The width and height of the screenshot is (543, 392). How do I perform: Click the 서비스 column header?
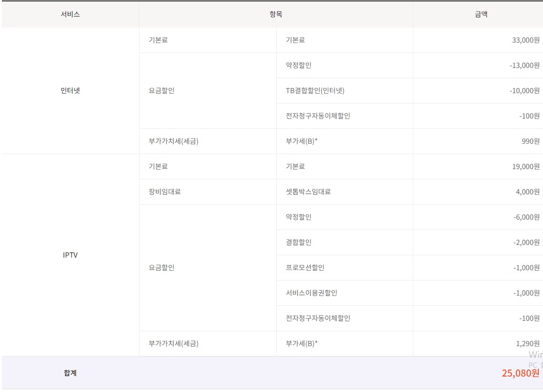70,15
